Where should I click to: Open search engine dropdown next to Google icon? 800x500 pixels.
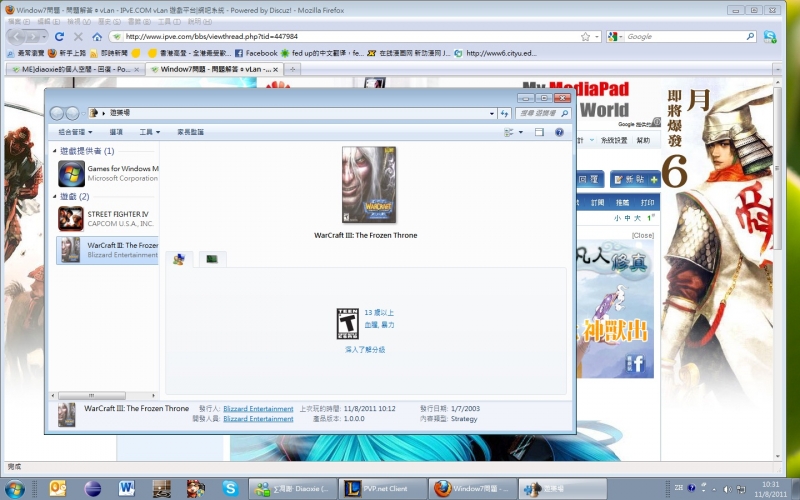click(x=620, y=37)
